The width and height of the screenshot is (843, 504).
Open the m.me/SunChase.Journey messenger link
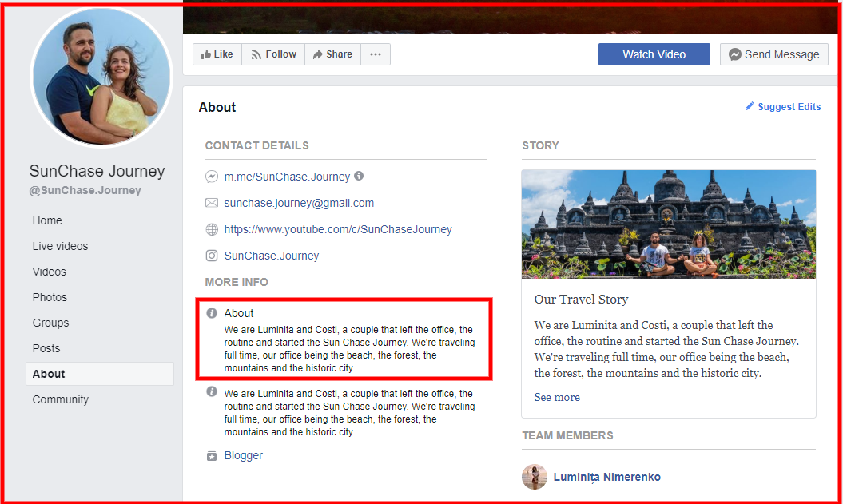coord(287,177)
